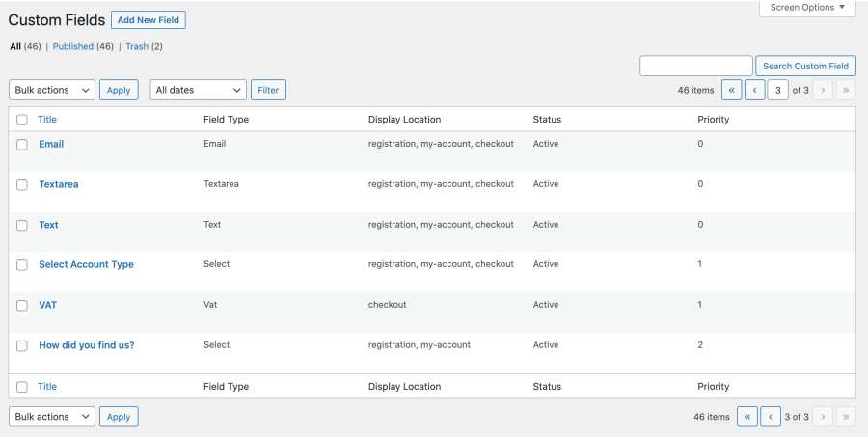Expand the All dates filter dropdown

[198, 90]
